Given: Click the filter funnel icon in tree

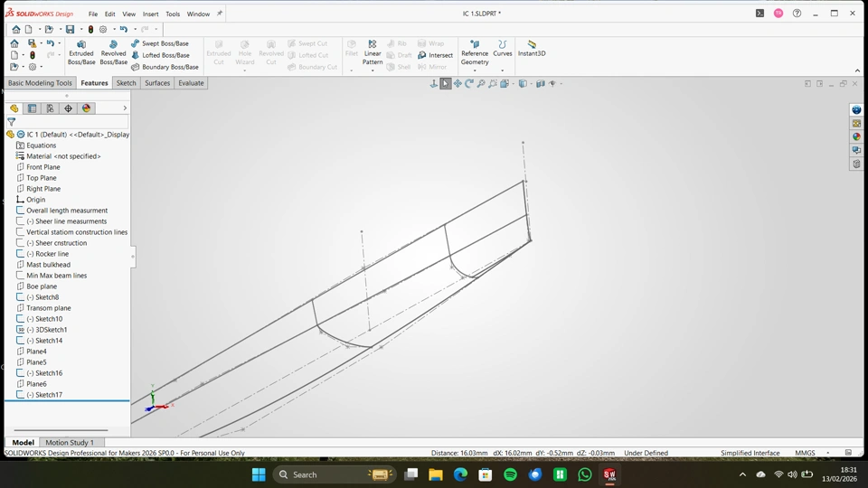Looking at the screenshot, I should pos(11,122).
